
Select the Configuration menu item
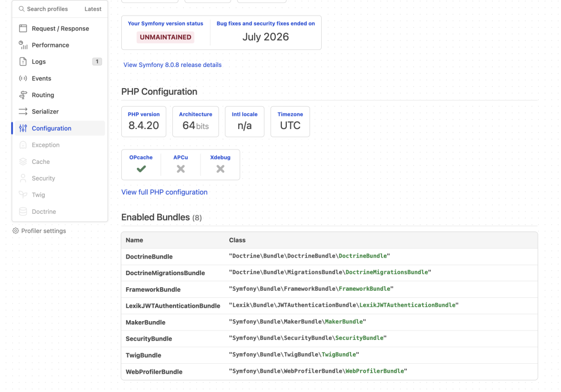click(x=60, y=128)
